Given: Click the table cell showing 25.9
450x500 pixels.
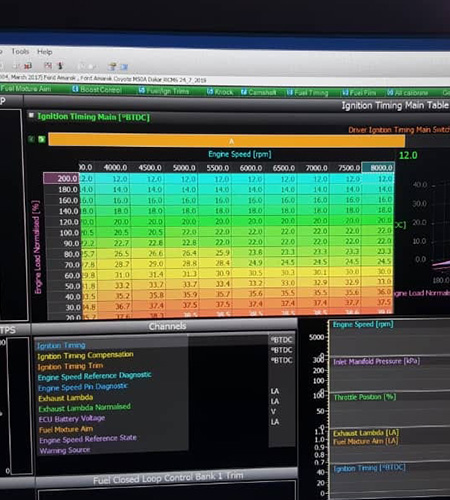Looking at the screenshot, I should [x=215, y=253].
